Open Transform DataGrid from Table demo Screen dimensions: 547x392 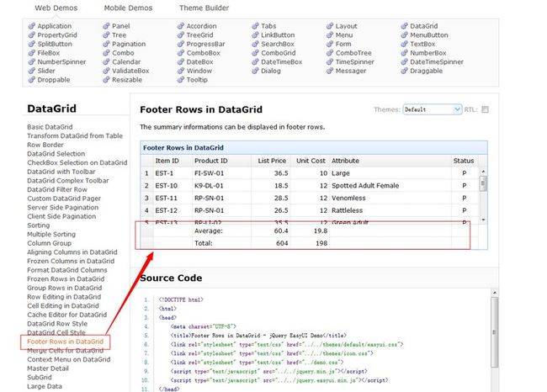click(75, 135)
